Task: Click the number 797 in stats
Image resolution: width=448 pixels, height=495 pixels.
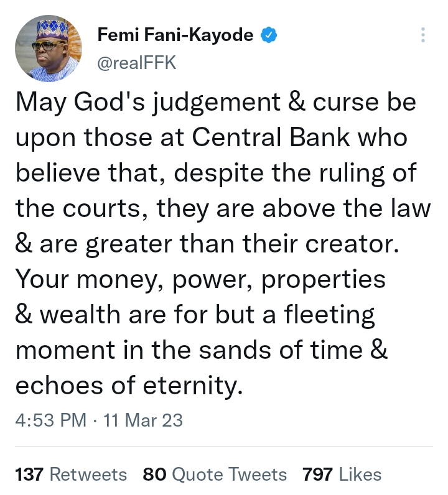Action: pos(317,474)
